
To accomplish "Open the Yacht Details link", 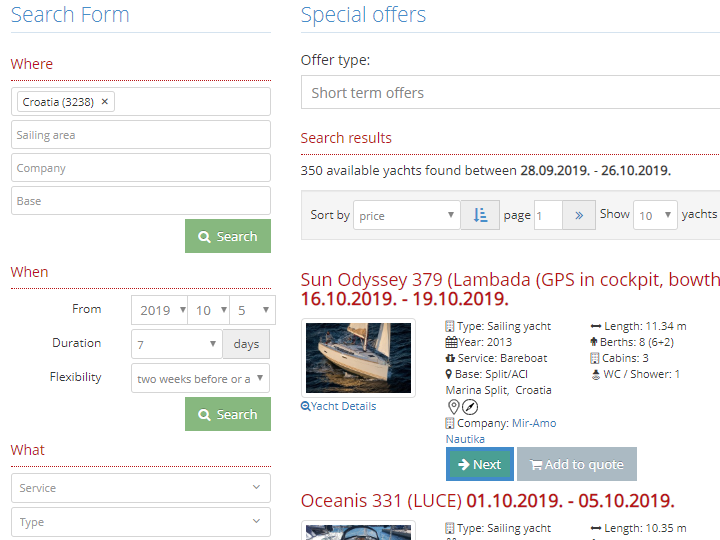I will (339, 406).
